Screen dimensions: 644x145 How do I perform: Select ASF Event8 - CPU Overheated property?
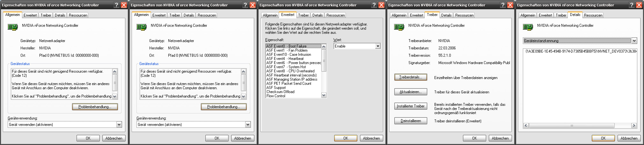coord(293,71)
